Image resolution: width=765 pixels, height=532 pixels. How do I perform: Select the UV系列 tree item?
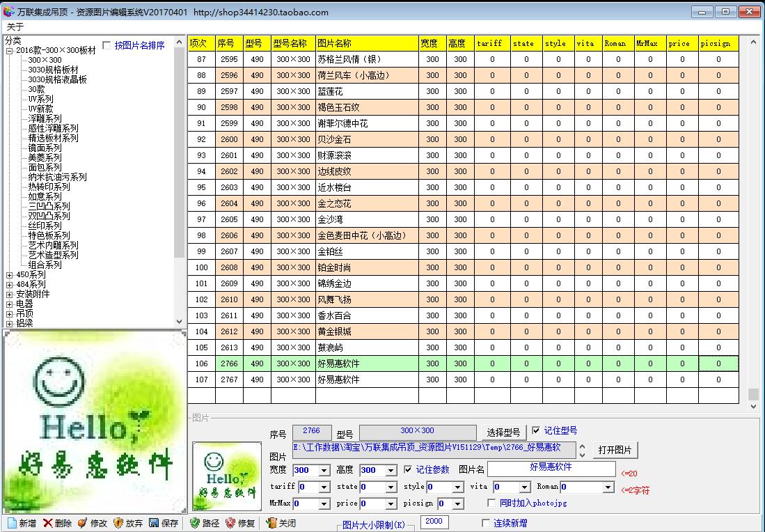[41, 99]
